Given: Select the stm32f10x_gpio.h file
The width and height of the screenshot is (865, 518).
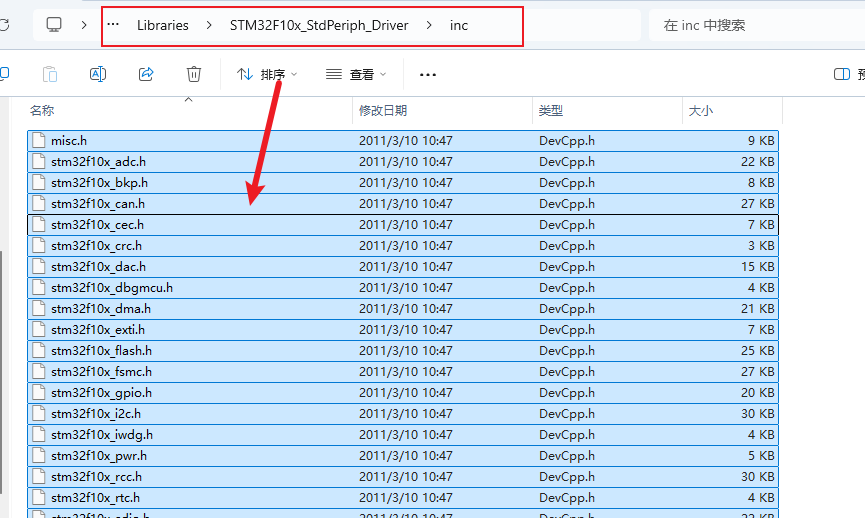Looking at the screenshot, I should [403, 393].
